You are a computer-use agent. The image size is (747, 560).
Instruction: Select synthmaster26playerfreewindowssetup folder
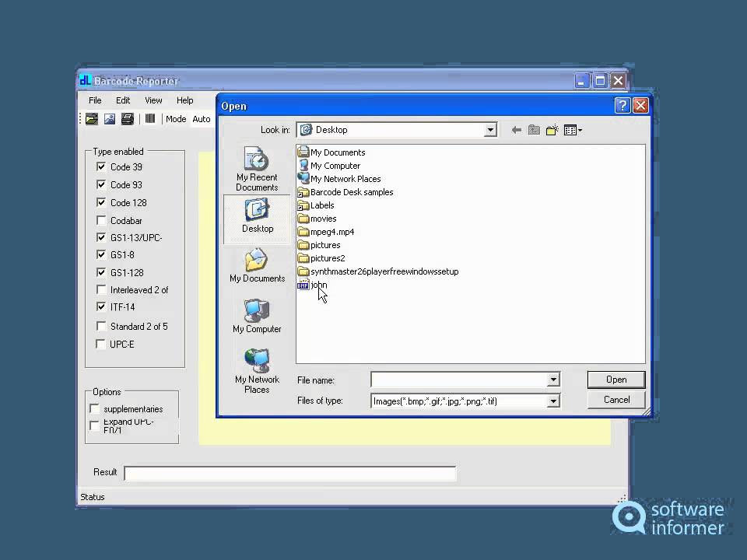(x=378, y=272)
